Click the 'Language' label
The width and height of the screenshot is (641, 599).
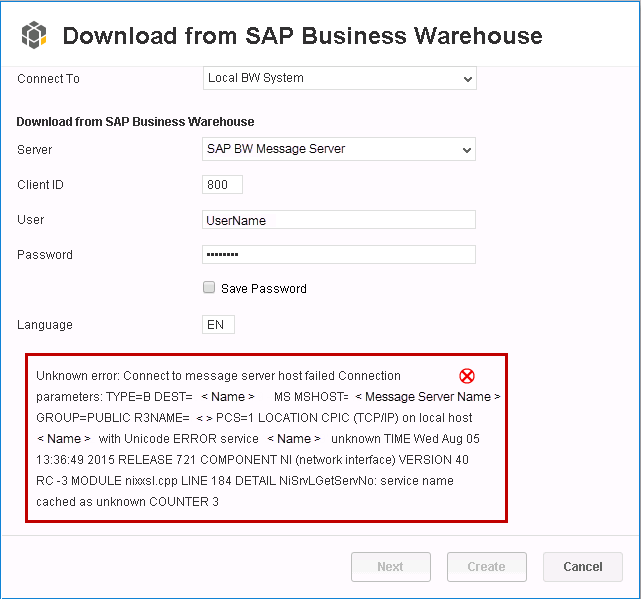coord(45,325)
